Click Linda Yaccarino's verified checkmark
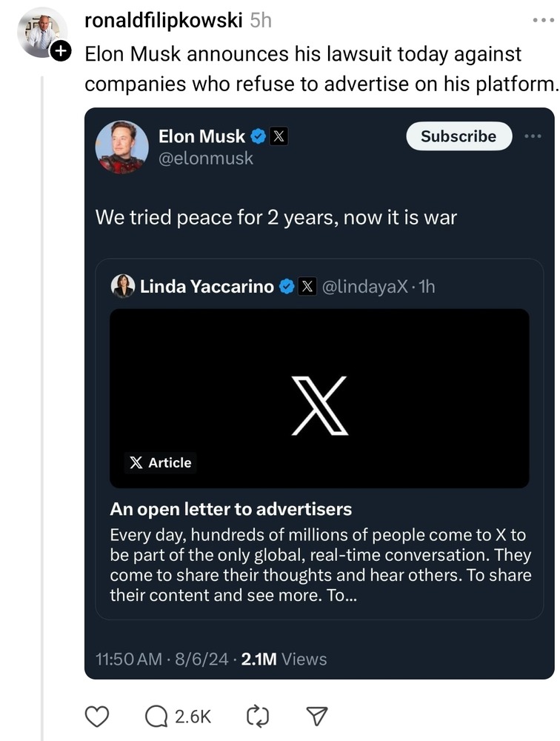This screenshot has height=741, width=560. pyautogui.click(x=287, y=287)
